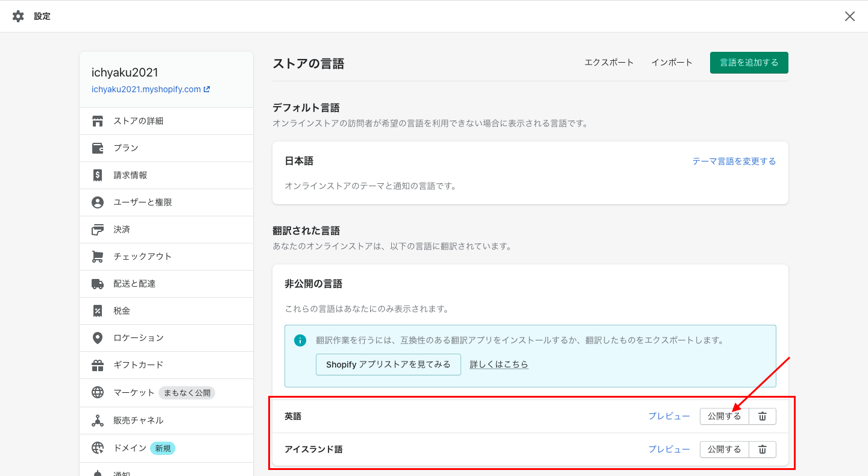Click the person icon beside ユーザーと権限
The height and width of the screenshot is (476, 868).
point(98,202)
